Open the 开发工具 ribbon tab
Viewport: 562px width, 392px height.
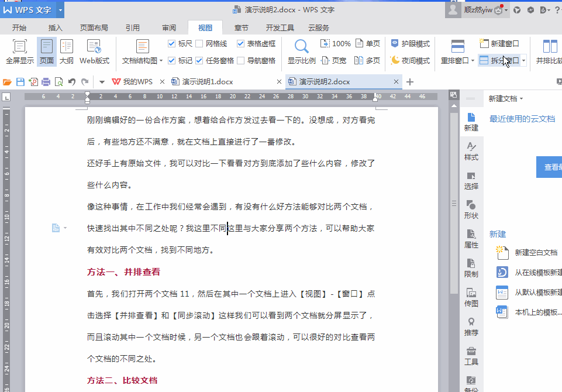[280, 27]
